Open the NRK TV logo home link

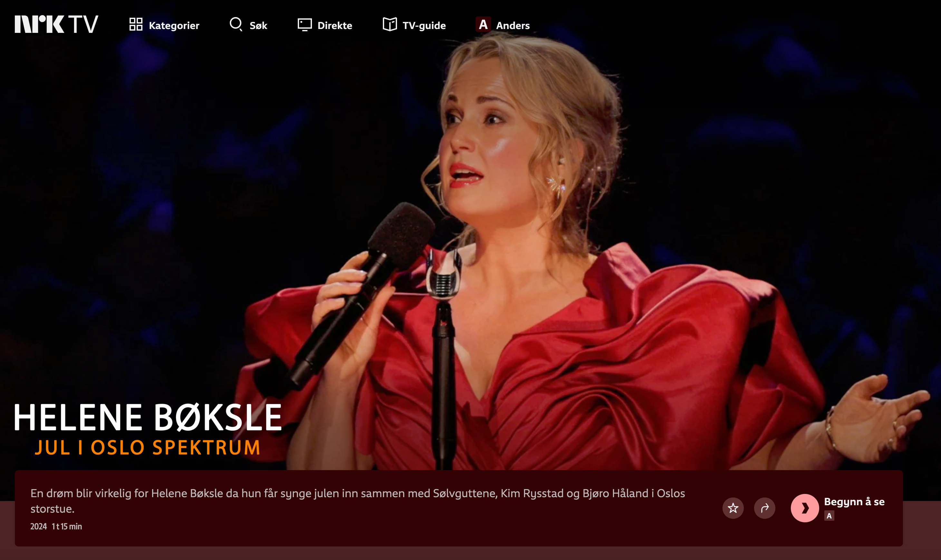tap(56, 24)
